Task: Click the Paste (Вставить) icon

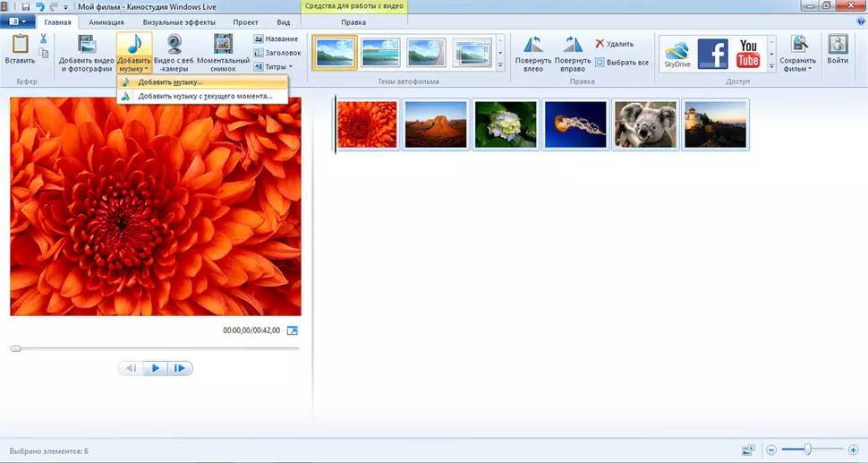Action: point(20,47)
